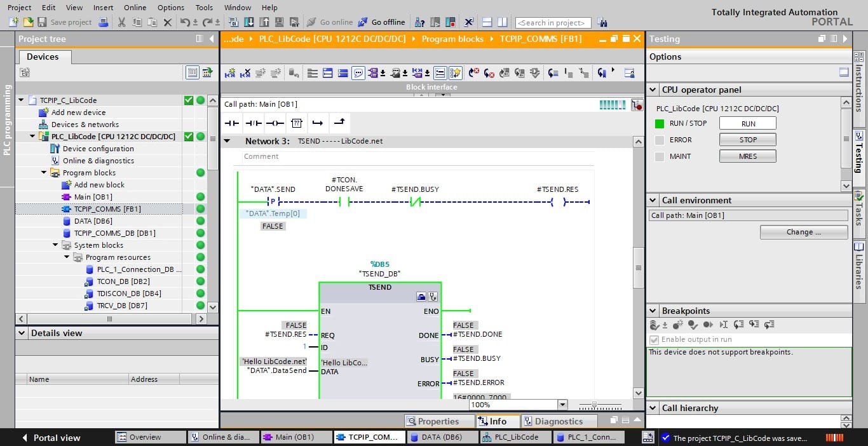Image resolution: width=868 pixels, height=446 pixels.
Task: Open a branch in the ladder
Action: [x=318, y=123]
